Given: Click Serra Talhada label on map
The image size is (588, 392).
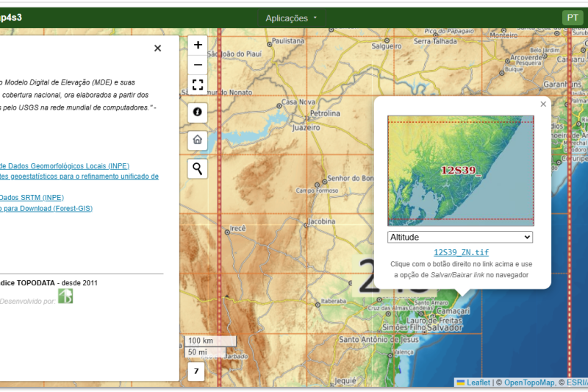Looking at the screenshot, I should point(435,41).
